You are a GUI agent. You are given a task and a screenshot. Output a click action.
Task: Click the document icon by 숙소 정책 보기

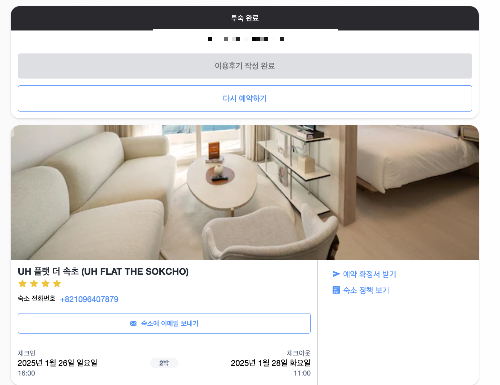336,290
